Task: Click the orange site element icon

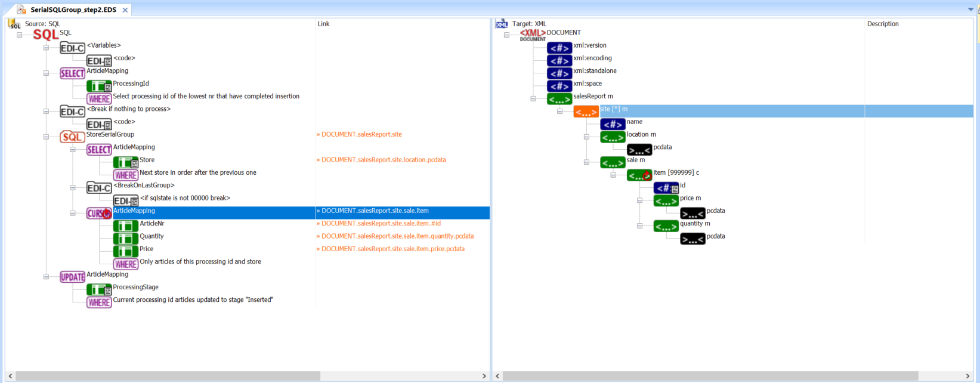Action: pos(586,112)
